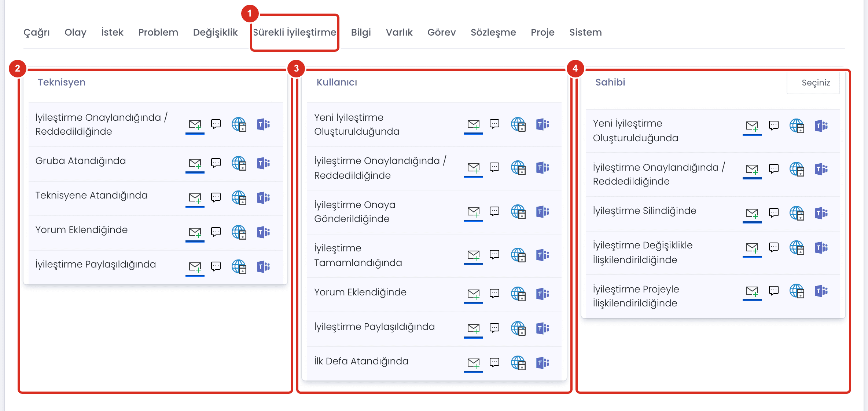Image resolution: width=868 pixels, height=411 pixels.
Task: Click email icon for Kullanıcı Yeni İyileştirme Oluşturulduğunda
Action: point(474,125)
